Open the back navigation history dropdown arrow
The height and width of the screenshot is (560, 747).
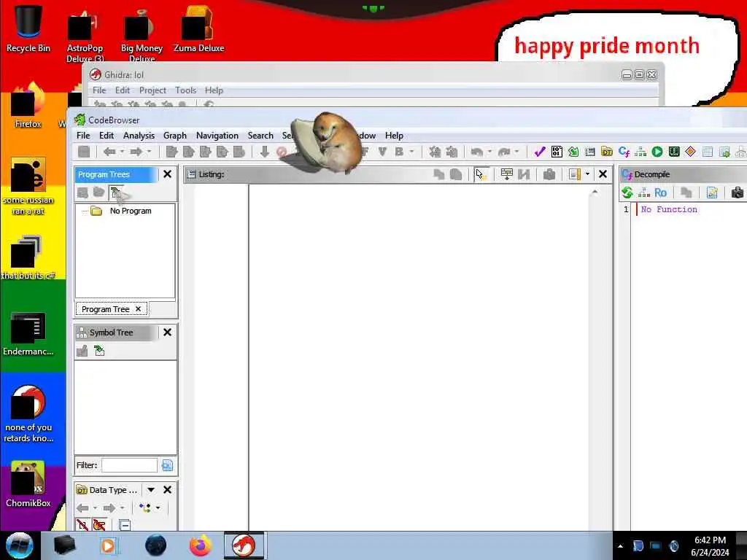click(122, 152)
